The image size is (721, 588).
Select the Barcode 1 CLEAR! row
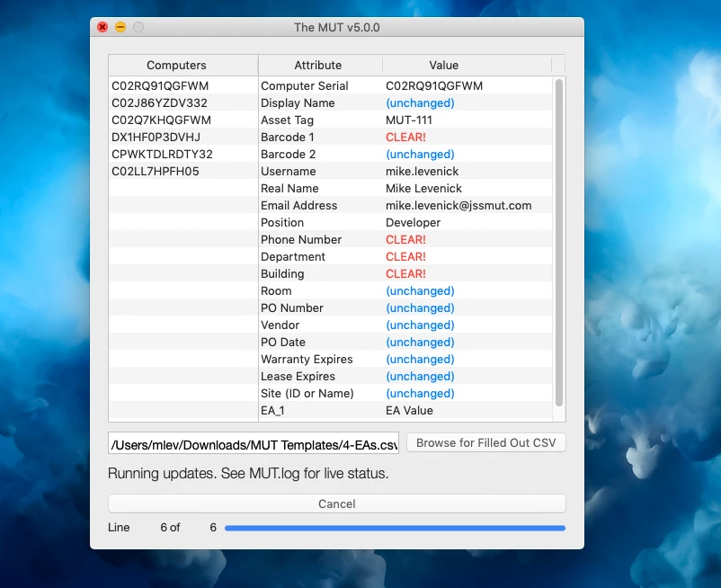click(405, 137)
